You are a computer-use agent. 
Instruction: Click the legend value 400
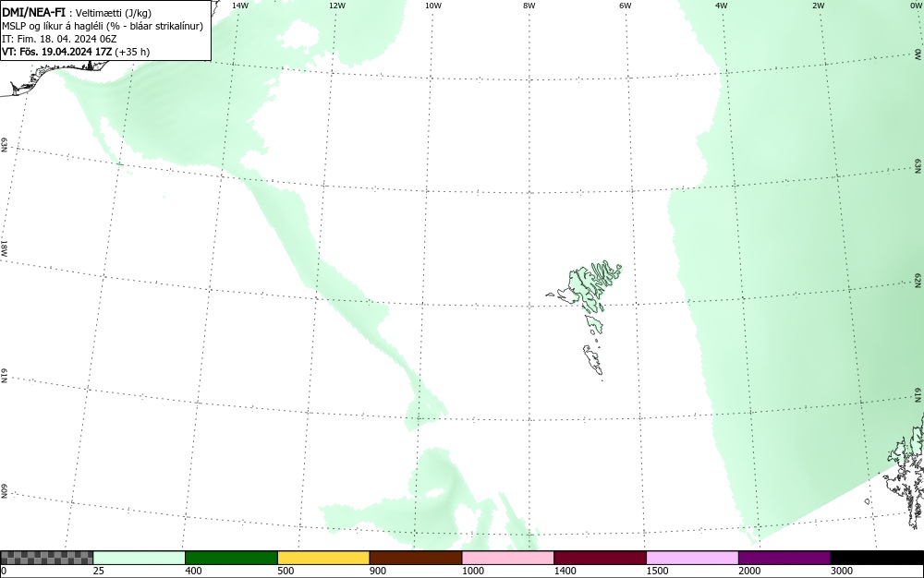point(193,571)
